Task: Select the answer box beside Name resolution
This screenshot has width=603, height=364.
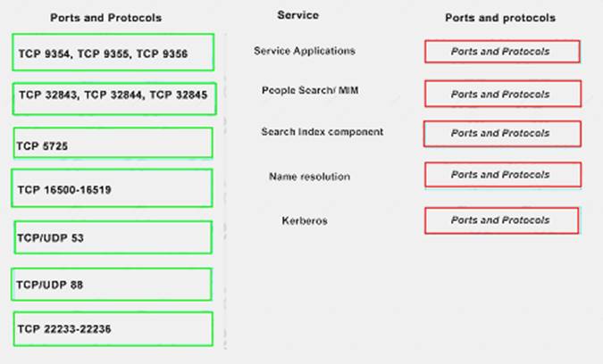Action: tap(502, 175)
